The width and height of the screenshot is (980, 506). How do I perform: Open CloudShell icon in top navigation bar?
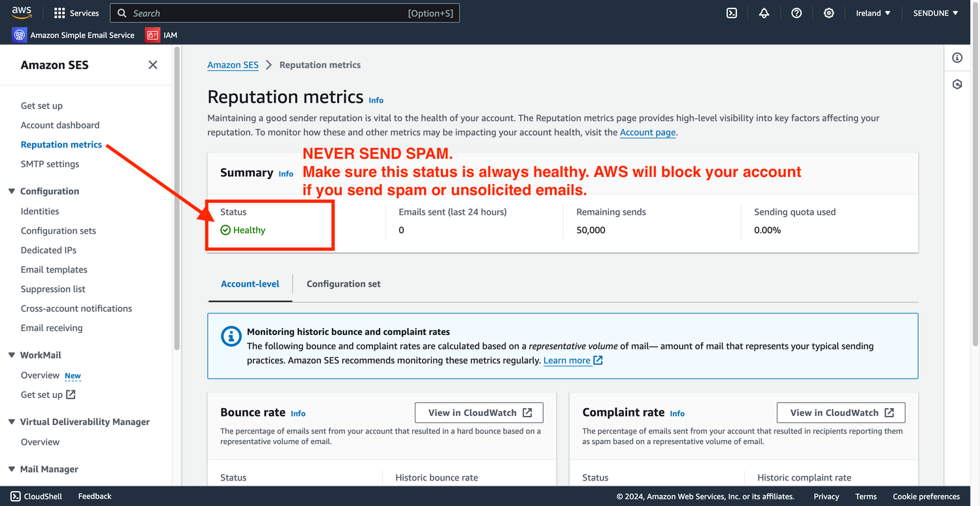point(732,13)
